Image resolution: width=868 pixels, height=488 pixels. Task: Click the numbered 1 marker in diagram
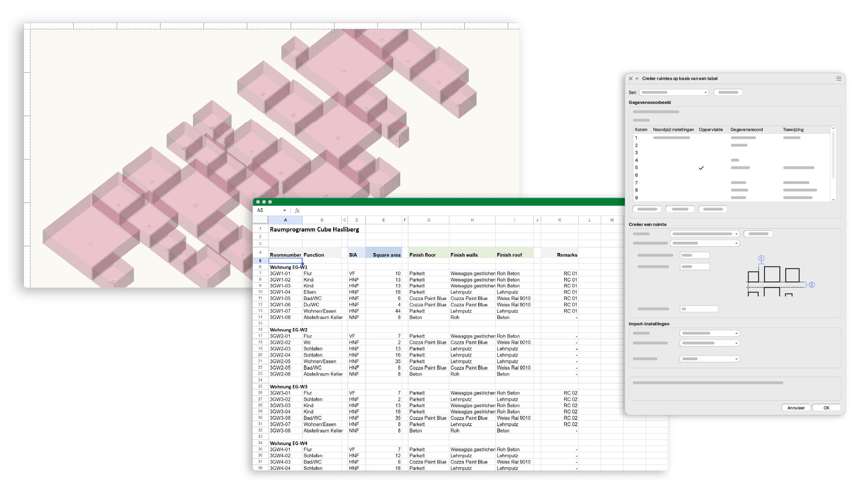[x=761, y=259]
